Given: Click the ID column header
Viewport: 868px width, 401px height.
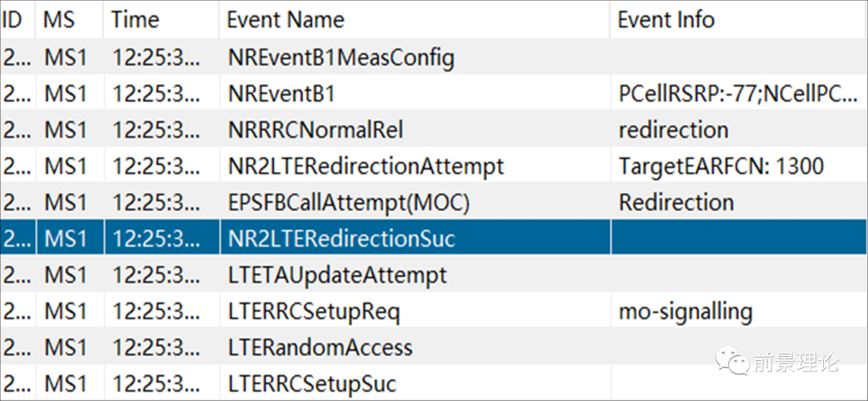Looking at the screenshot, I should 12,19.
